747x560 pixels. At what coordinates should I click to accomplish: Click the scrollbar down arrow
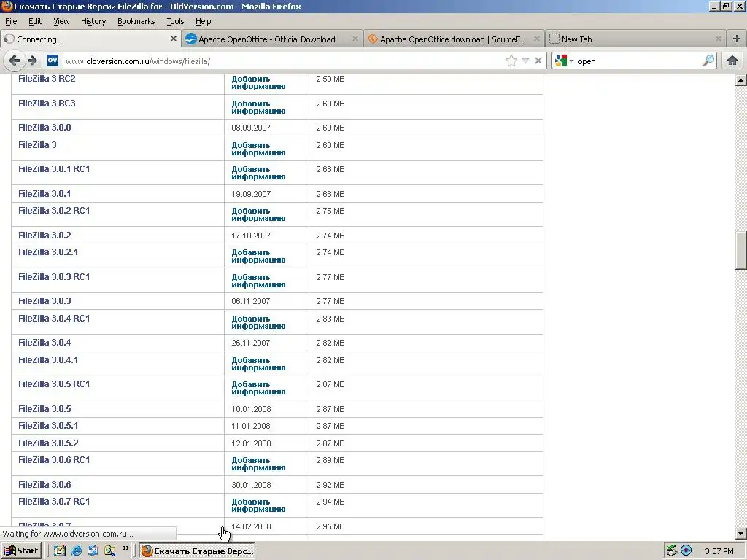(741, 534)
